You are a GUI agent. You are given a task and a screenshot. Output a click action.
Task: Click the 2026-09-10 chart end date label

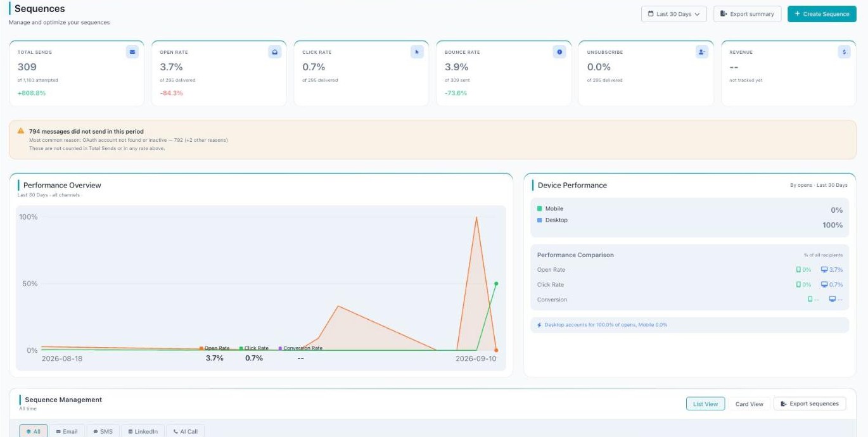[476, 358]
